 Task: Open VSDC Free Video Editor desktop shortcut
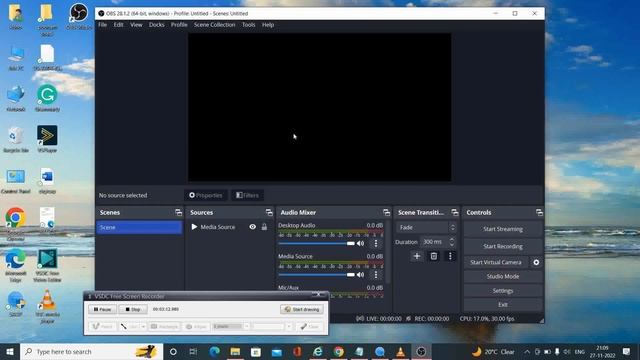tap(47, 265)
